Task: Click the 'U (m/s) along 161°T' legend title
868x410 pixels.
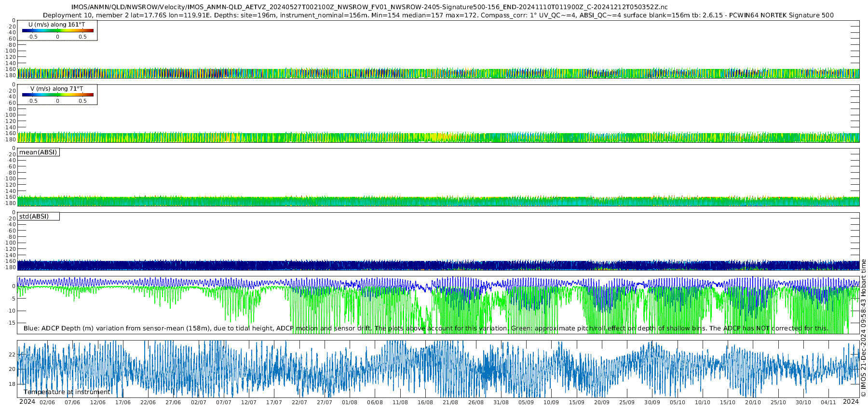Action: 56,25
